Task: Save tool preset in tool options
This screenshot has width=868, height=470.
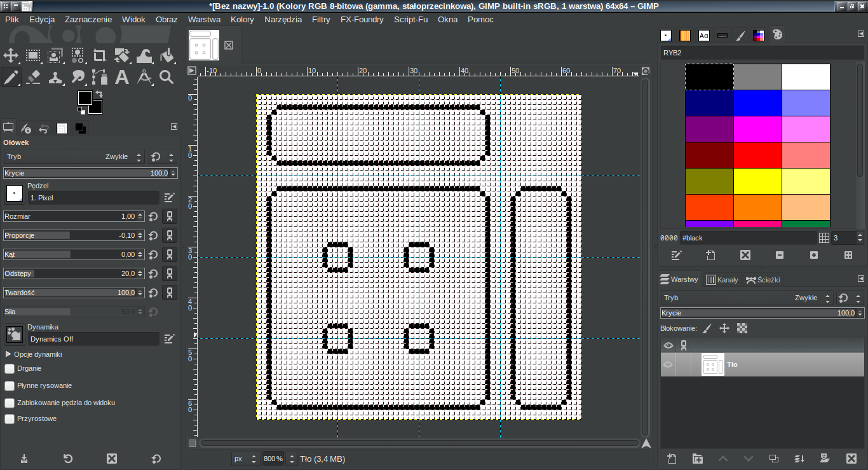Action: (x=24, y=459)
